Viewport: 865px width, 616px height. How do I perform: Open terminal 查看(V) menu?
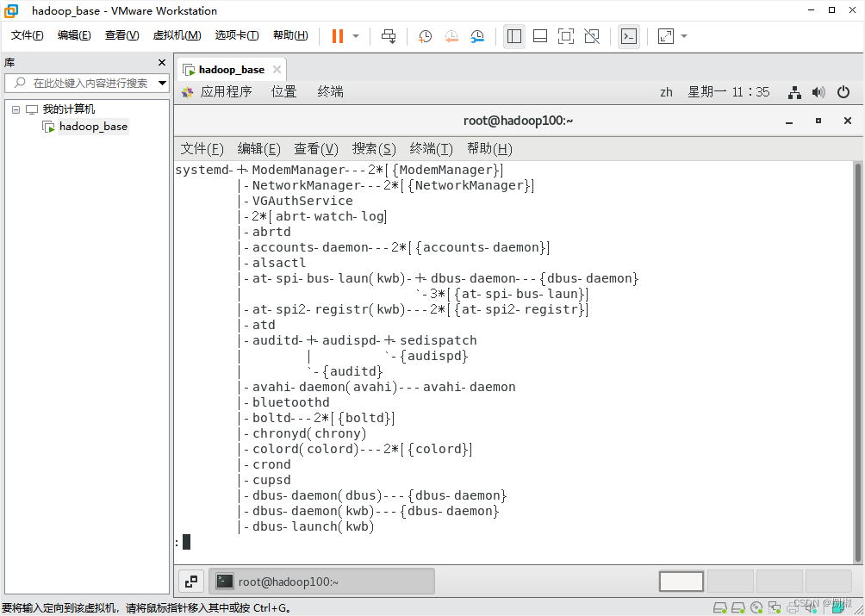click(x=316, y=148)
